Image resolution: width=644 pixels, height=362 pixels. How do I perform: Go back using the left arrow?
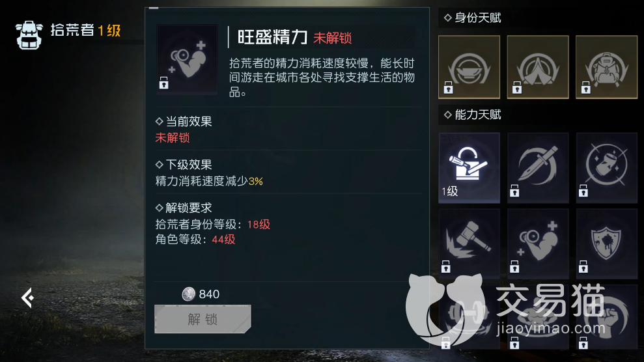pyautogui.click(x=27, y=298)
